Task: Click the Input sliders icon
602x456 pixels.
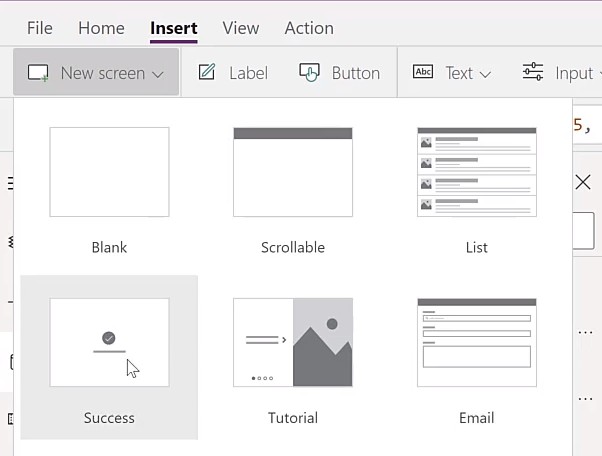Action: click(533, 72)
